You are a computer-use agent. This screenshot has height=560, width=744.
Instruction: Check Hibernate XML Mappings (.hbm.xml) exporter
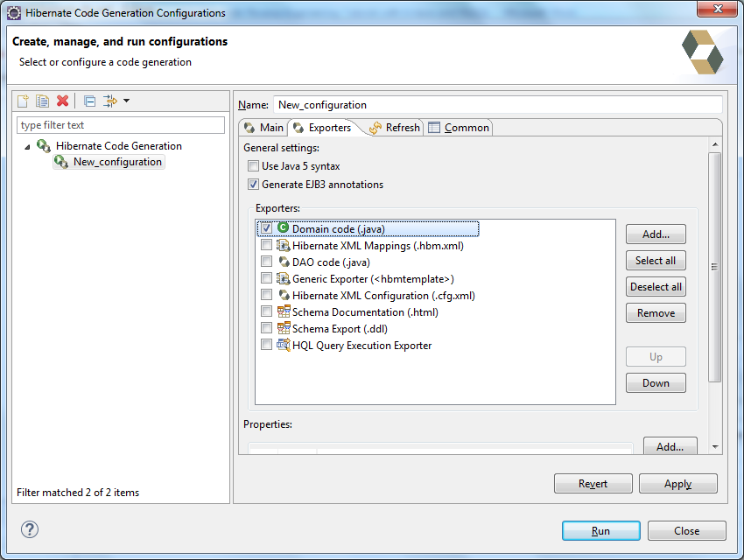266,245
